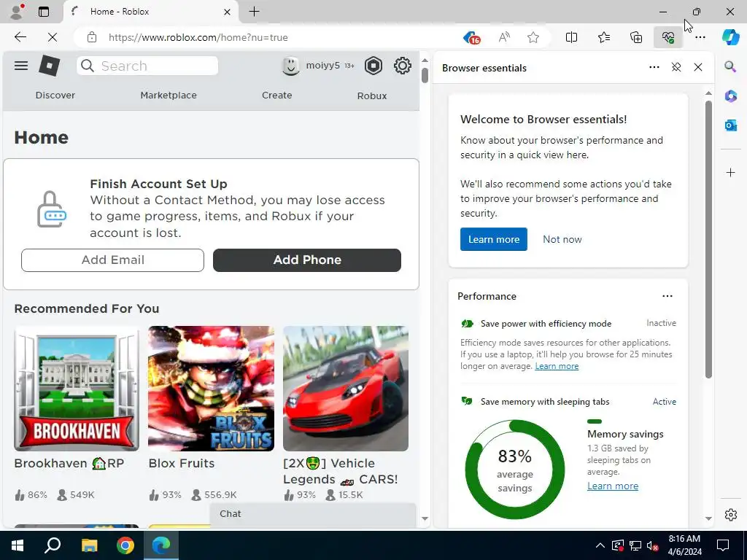747x560 pixels.
Task: Activate Read aloud icon in address bar
Action: [x=504, y=37]
